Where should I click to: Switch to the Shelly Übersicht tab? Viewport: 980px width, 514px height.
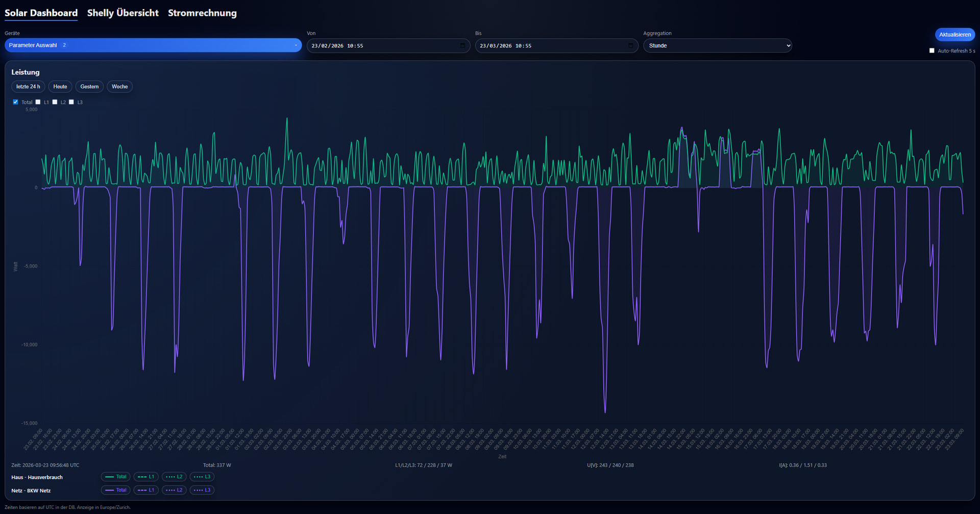(122, 13)
